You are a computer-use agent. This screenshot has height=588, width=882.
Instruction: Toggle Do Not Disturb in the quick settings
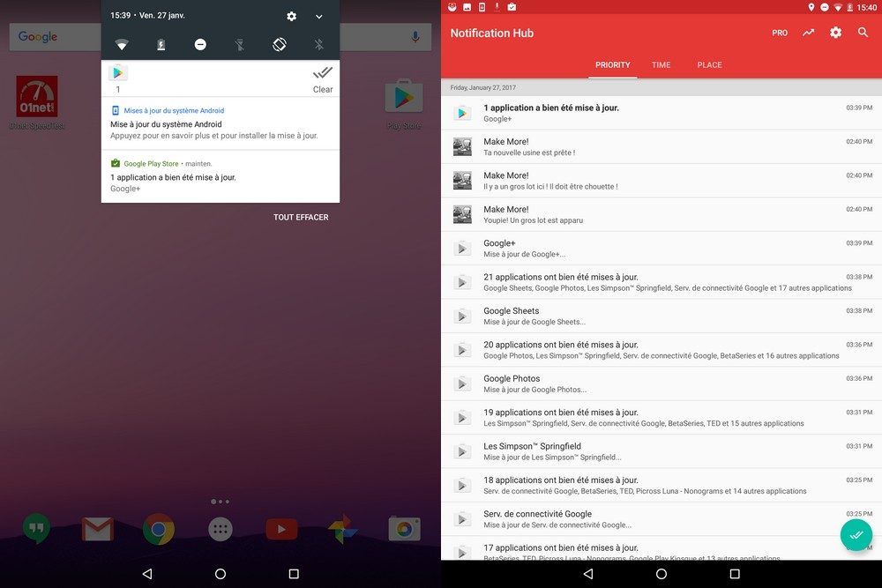[x=200, y=44]
